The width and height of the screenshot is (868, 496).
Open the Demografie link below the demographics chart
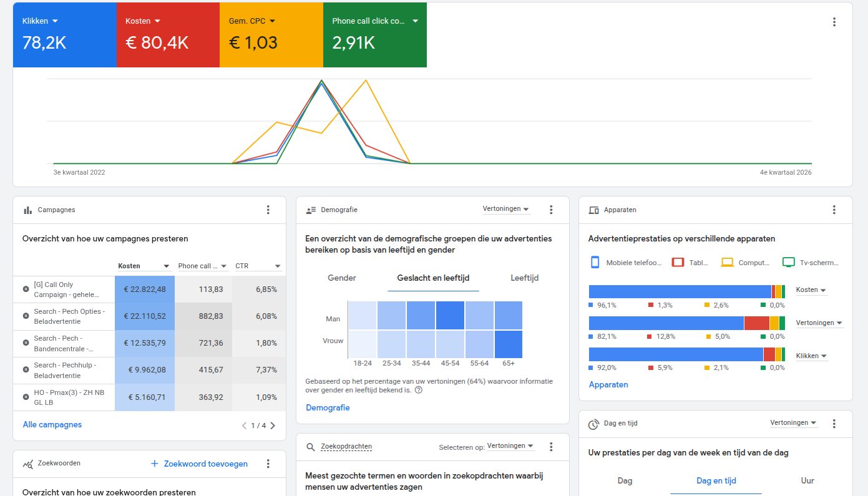(328, 408)
